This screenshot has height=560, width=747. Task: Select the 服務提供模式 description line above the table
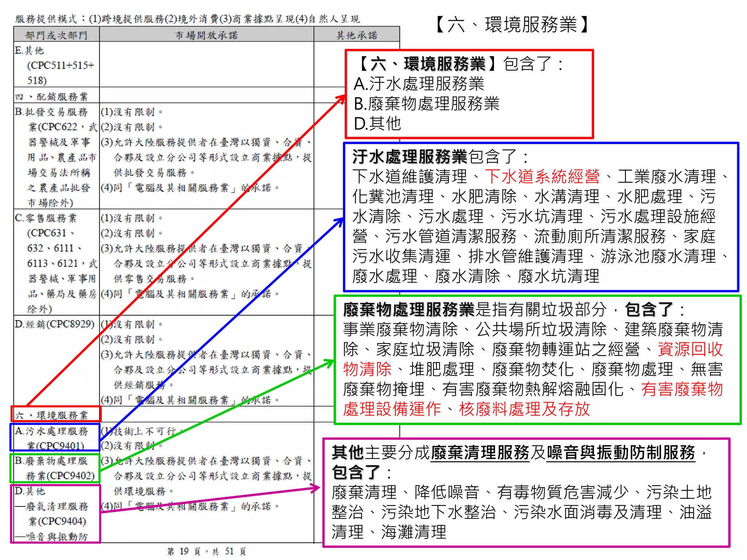(187, 19)
